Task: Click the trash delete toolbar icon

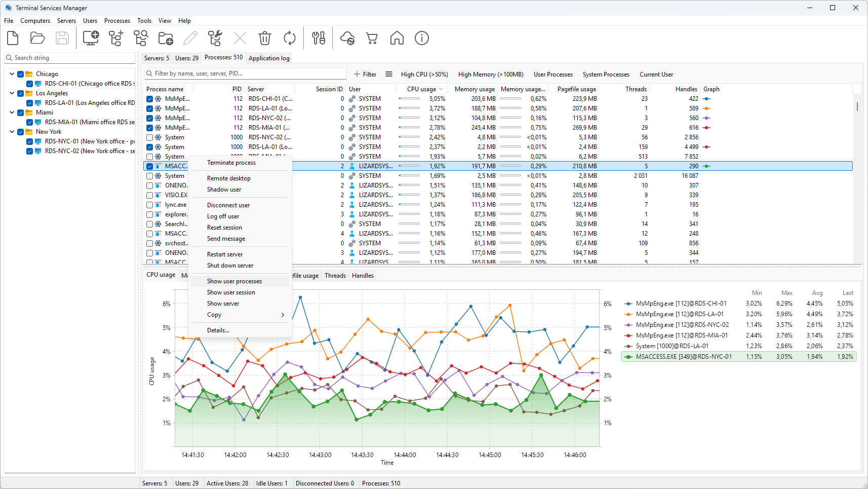Action: click(x=265, y=38)
